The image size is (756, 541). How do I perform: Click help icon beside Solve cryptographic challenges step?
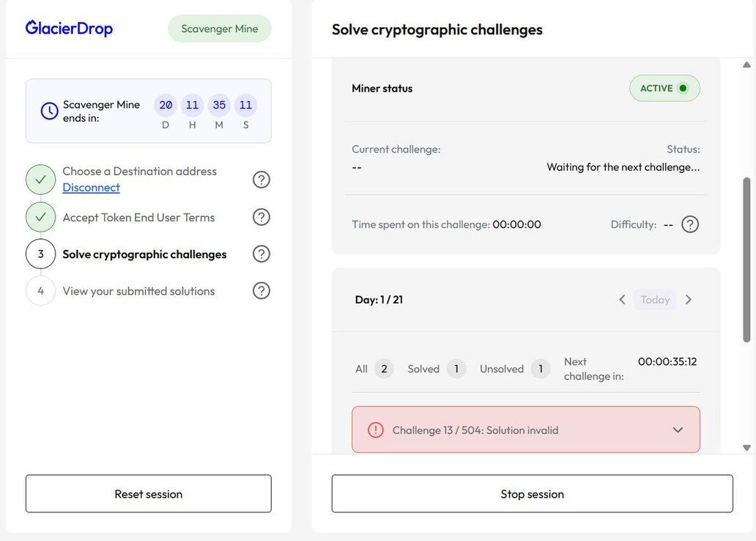pyautogui.click(x=262, y=254)
